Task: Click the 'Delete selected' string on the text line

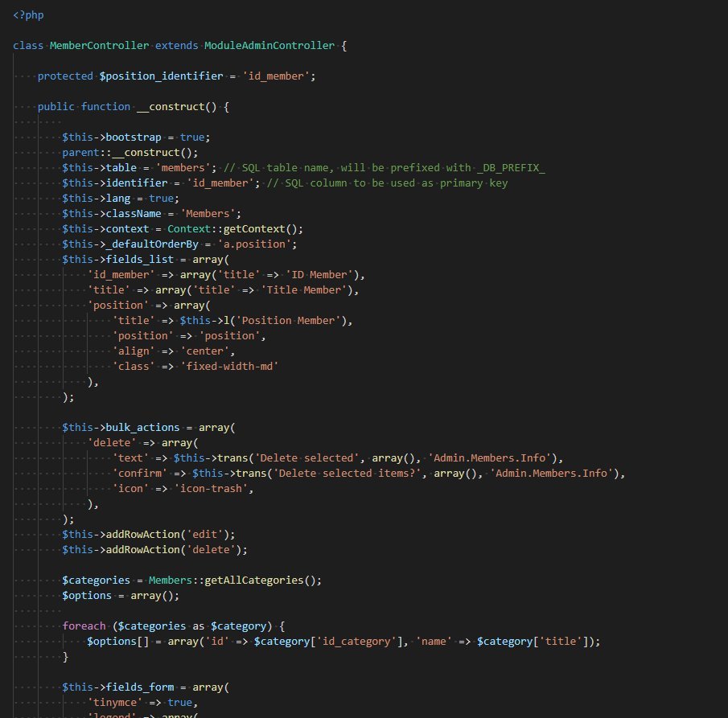Action: coord(307,458)
